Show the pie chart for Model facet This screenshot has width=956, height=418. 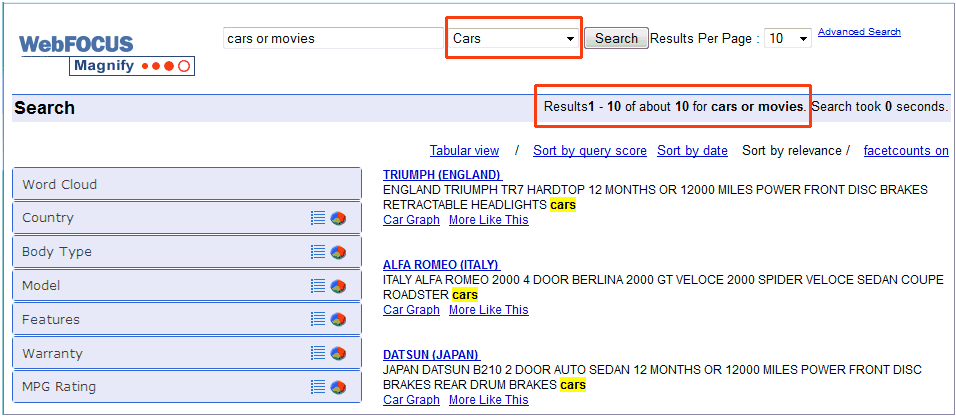point(338,286)
